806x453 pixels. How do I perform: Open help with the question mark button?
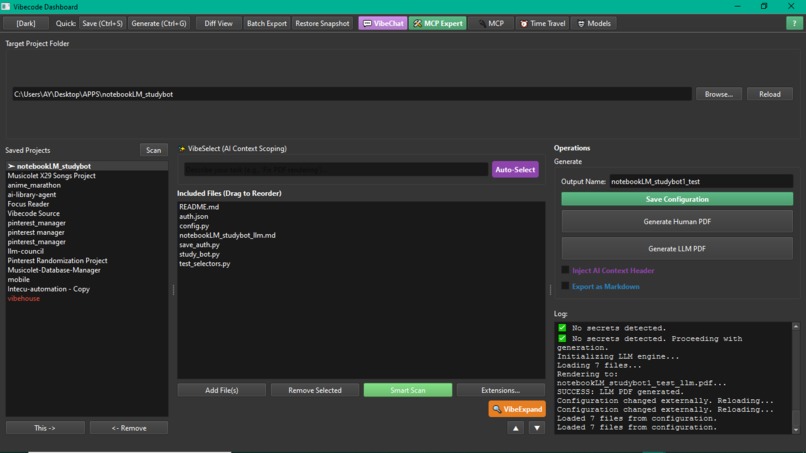click(x=794, y=24)
